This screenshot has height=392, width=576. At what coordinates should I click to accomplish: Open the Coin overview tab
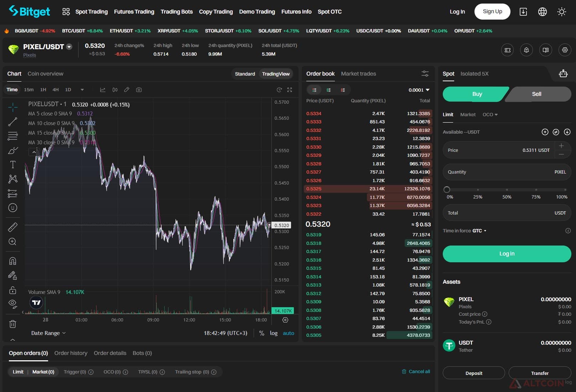45,74
